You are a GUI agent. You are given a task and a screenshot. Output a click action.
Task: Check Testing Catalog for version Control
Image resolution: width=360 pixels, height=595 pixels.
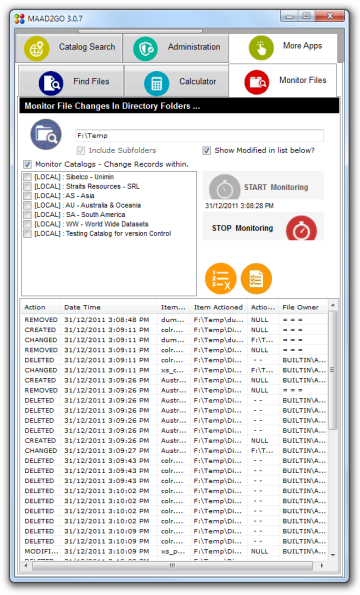click(27, 234)
